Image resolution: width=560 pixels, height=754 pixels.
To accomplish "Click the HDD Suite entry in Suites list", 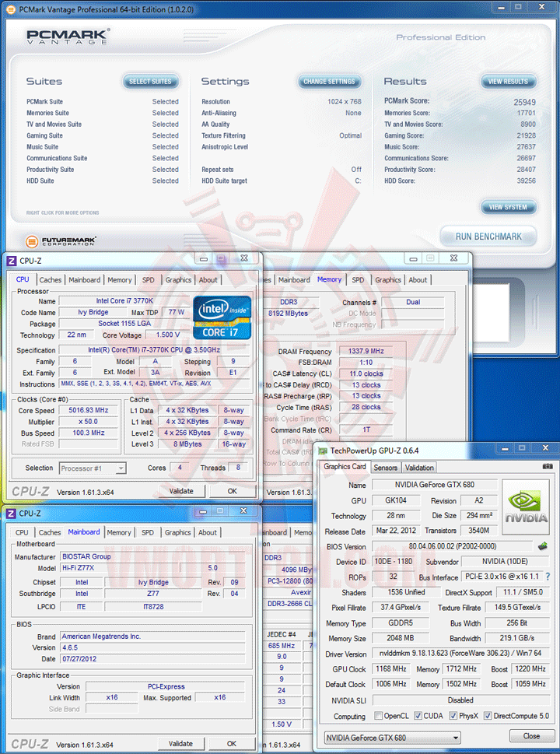I will (x=40, y=181).
